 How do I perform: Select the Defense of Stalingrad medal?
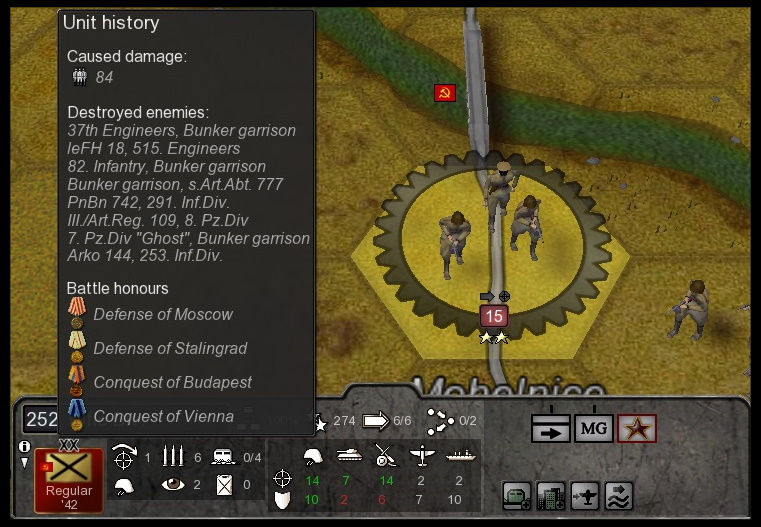click(77, 347)
